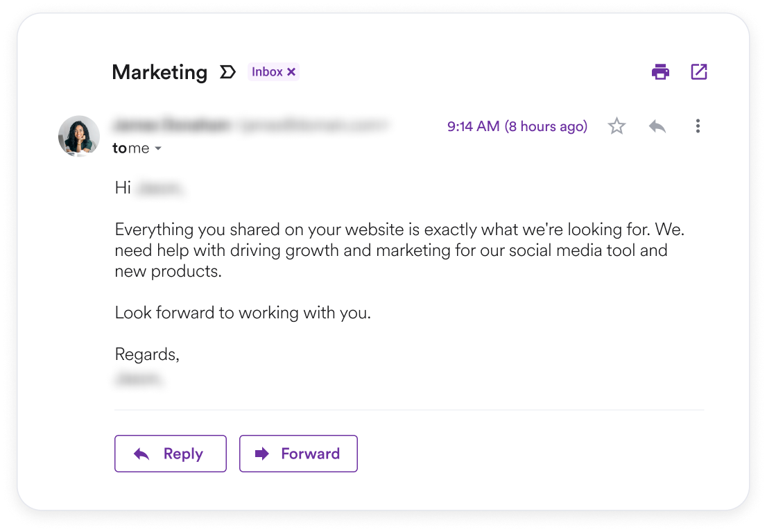Expand recipient details arrow beside "to me"
This screenshot has width=767, height=532.
tap(158, 149)
